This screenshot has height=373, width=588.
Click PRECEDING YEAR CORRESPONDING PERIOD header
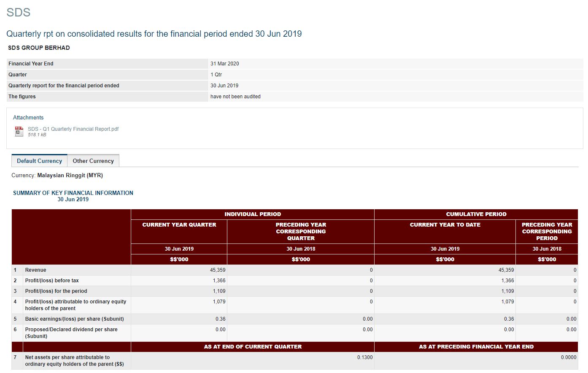[547, 232]
